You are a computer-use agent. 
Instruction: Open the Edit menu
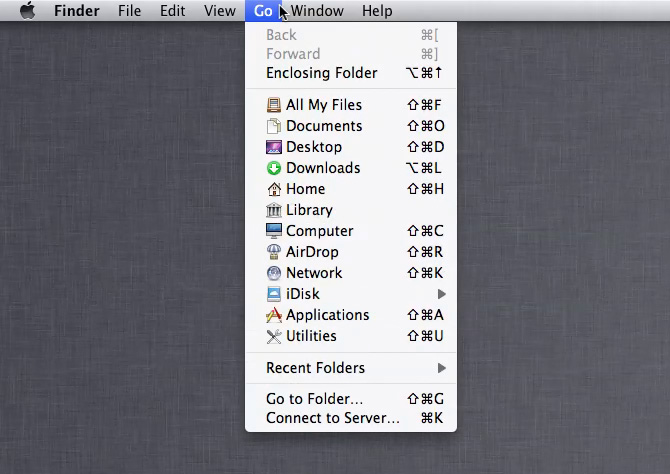(x=172, y=11)
